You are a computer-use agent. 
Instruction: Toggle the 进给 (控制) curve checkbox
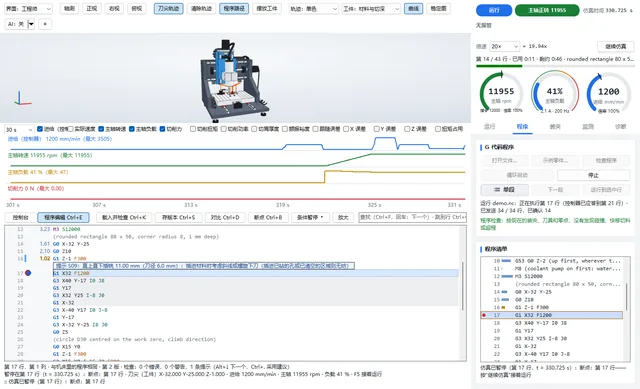[x=40, y=129]
